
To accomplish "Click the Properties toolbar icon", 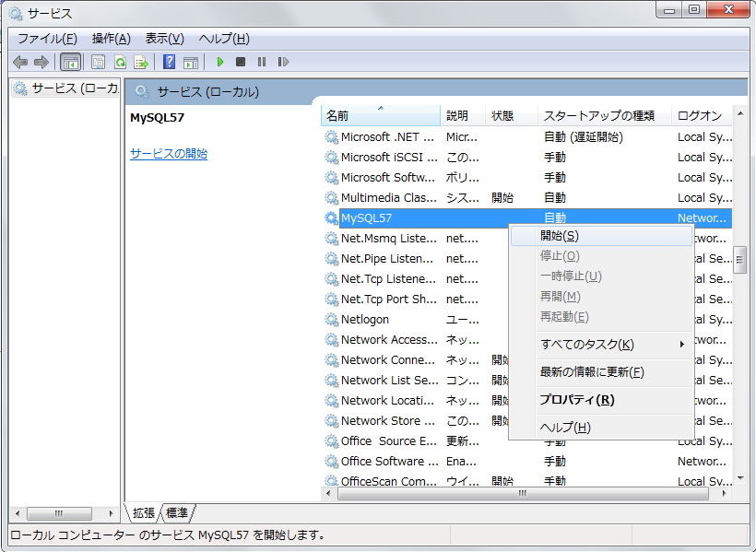I will [x=98, y=62].
